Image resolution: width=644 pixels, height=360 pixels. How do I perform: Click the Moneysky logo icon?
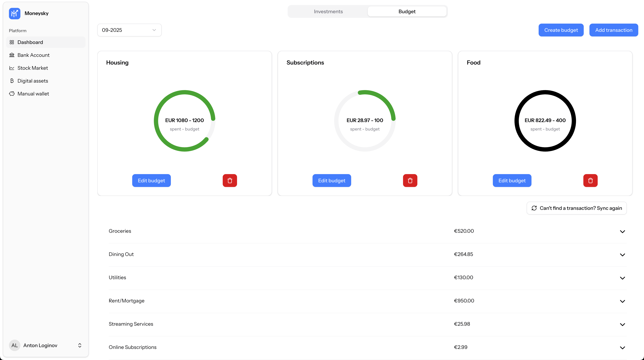(14, 13)
